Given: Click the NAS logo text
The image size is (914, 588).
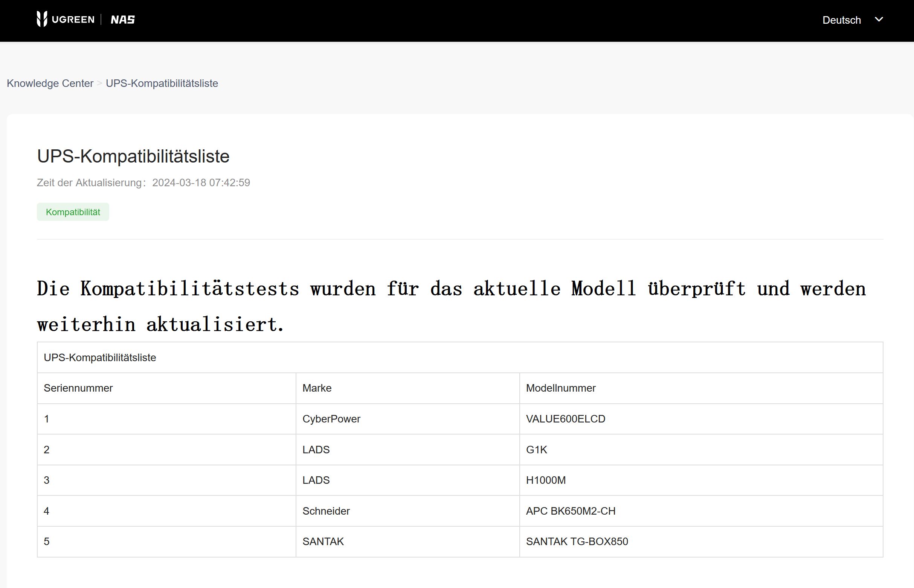Looking at the screenshot, I should pos(123,20).
